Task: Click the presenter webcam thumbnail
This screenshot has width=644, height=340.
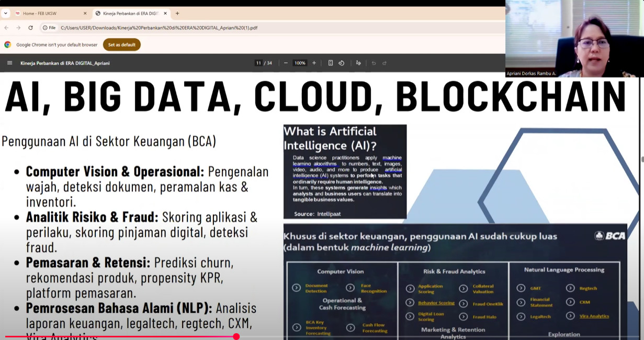Action: tap(574, 38)
